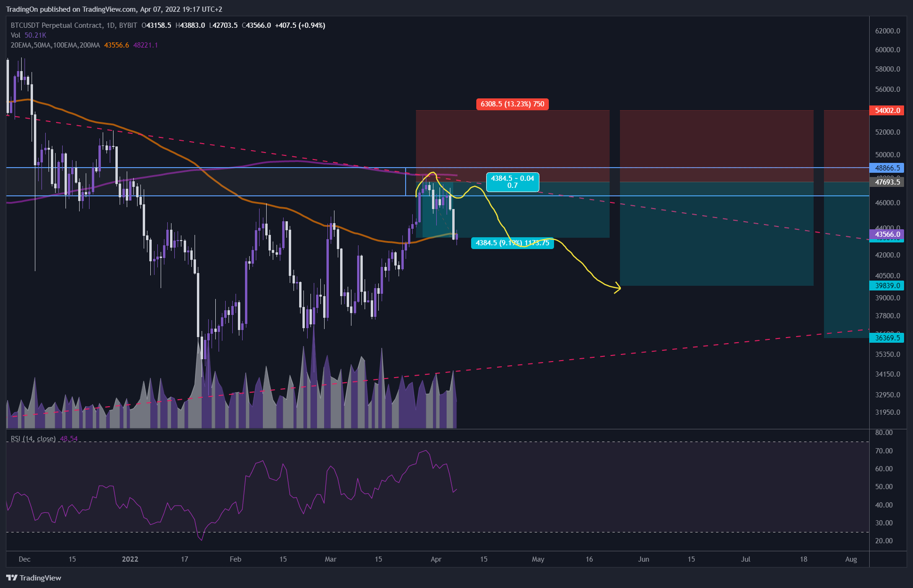Image resolution: width=913 pixels, height=588 pixels.
Task: Select the purple 43566.0 current price tag
Action: [x=887, y=234]
